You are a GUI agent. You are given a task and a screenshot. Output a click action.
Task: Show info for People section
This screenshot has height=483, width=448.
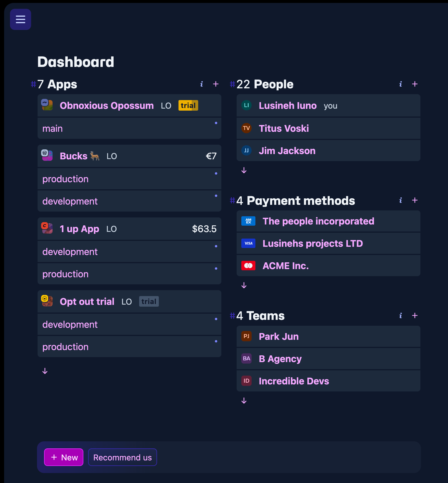click(400, 84)
